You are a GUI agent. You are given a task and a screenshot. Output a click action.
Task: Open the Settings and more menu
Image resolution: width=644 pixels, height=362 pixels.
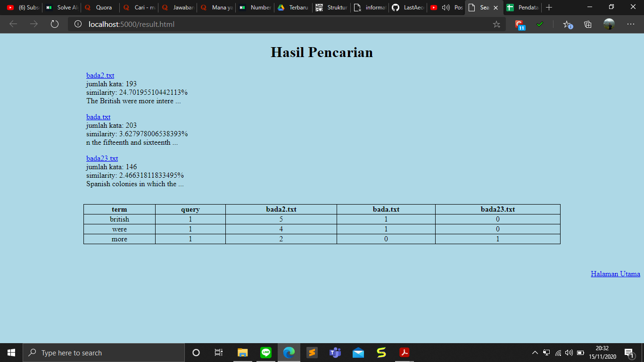631,24
